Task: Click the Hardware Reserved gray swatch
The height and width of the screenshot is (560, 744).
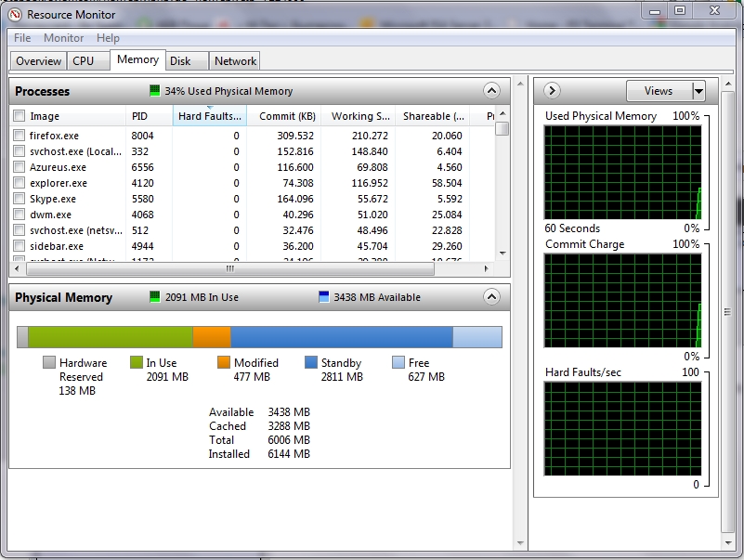Action: pos(49,362)
